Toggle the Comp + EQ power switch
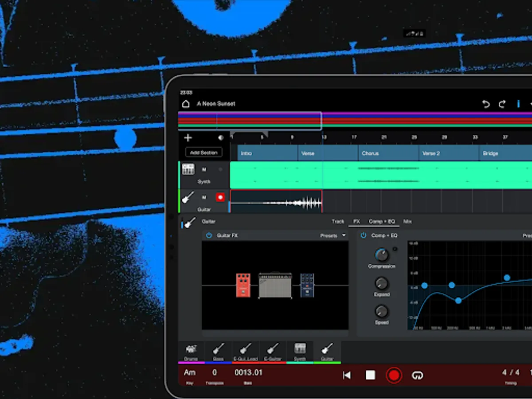 tap(363, 235)
